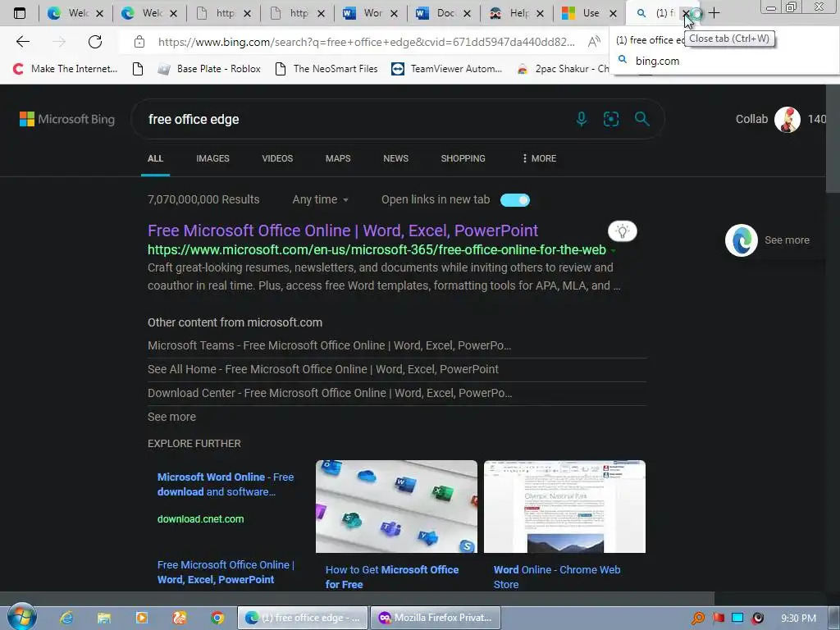Expand See more under microsoft.com content
Screen dimensions: 840x630
(x=171, y=417)
